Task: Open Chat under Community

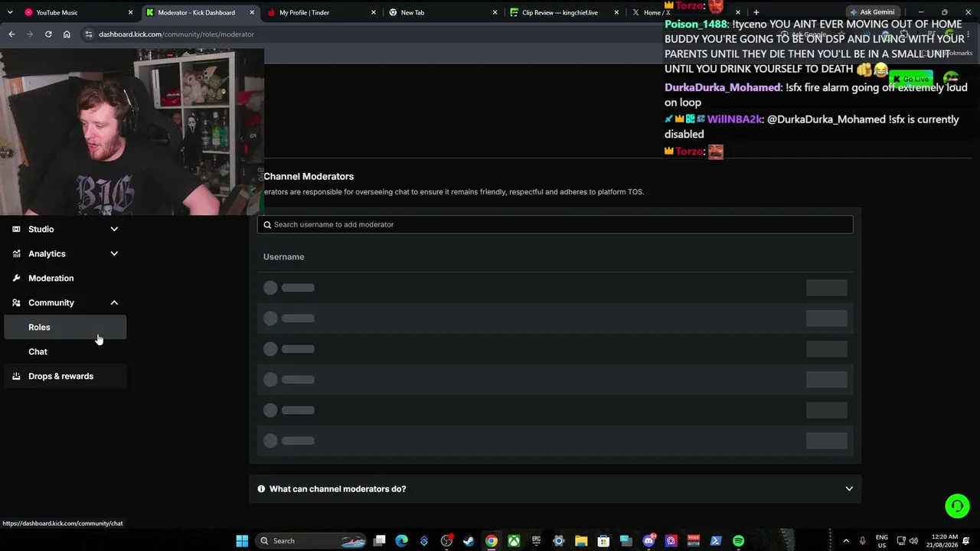Action: click(x=65, y=351)
